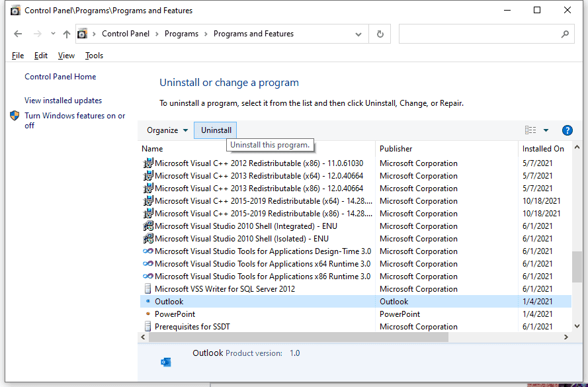Screen dimensions: 588x387
Task: Click the chevron after Programs breadcrumb
Action: (x=206, y=34)
